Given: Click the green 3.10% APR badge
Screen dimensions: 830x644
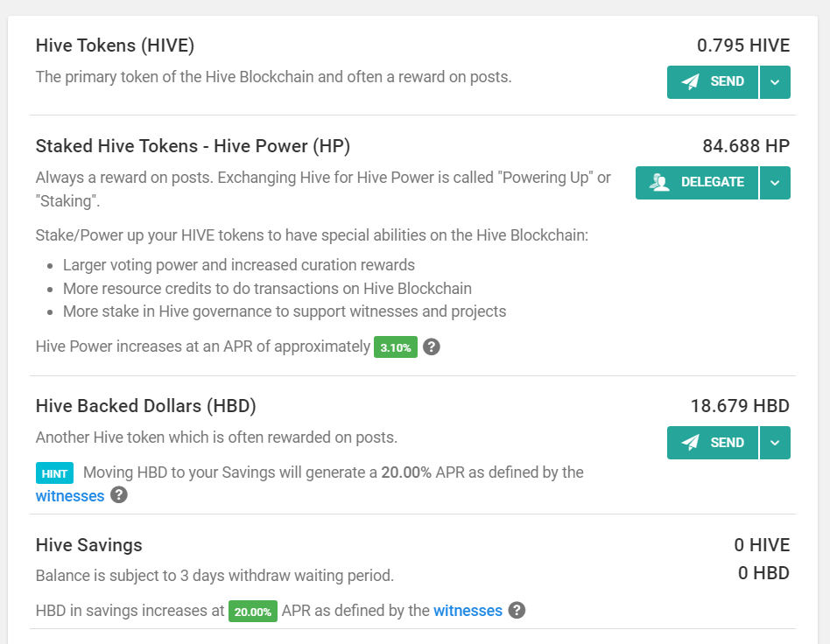Looking at the screenshot, I should tap(396, 347).
